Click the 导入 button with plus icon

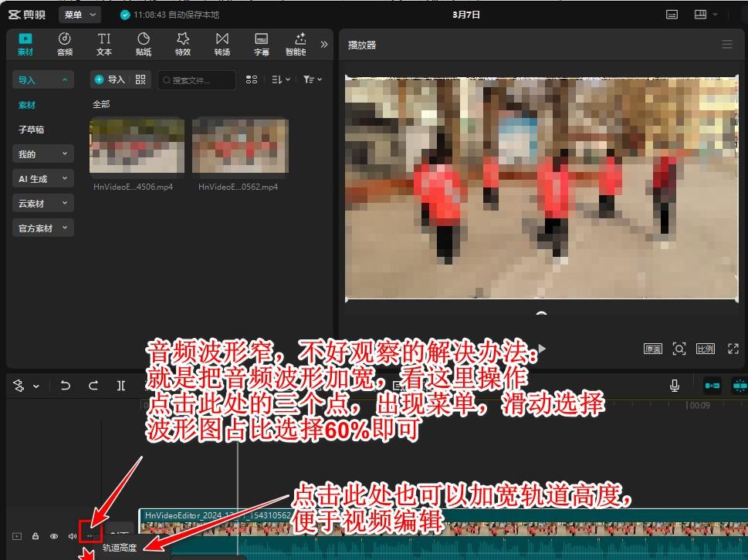[109, 79]
